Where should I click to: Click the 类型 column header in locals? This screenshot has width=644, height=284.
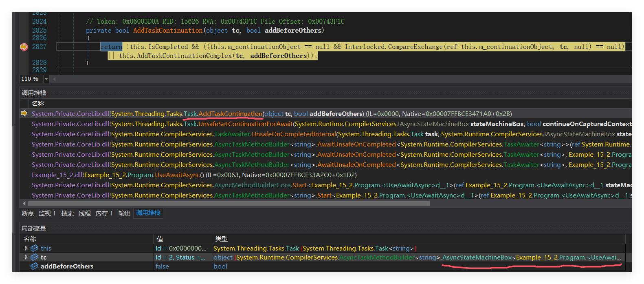tap(222, 239)
